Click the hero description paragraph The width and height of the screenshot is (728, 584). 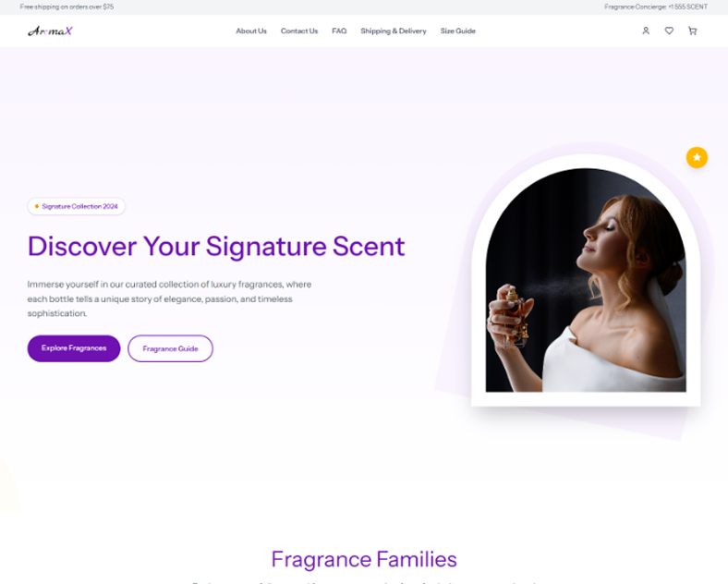click(169, 298)
